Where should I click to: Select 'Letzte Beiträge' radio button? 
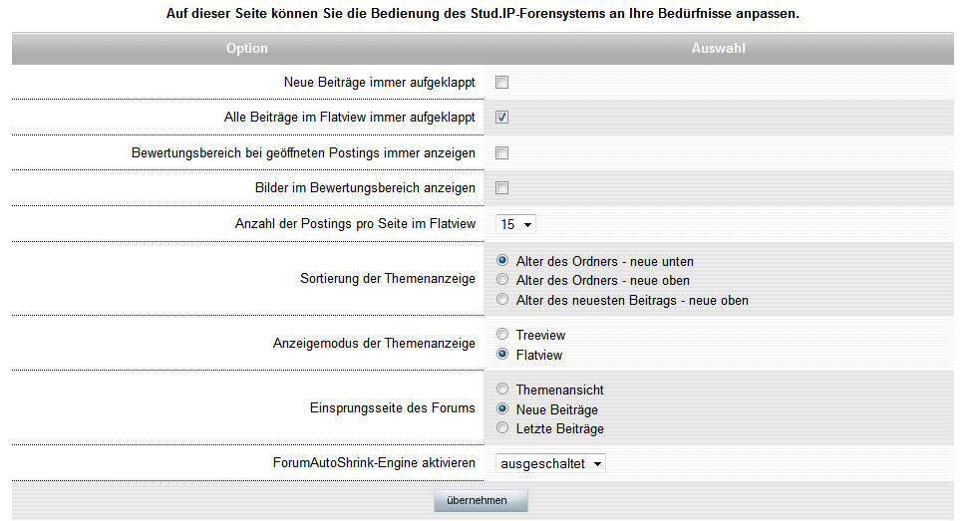tap(502, 428)
